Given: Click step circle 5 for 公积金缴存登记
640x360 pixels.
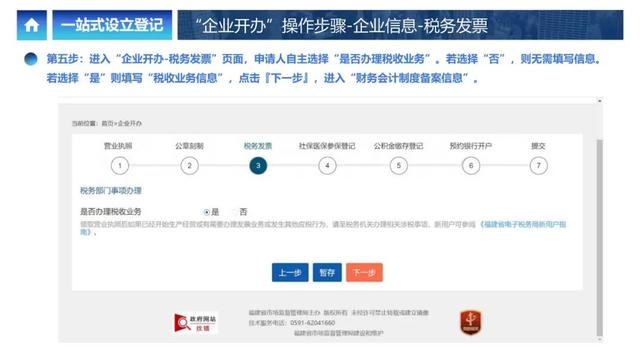Looking at the screenshot, I should (398, 166).
